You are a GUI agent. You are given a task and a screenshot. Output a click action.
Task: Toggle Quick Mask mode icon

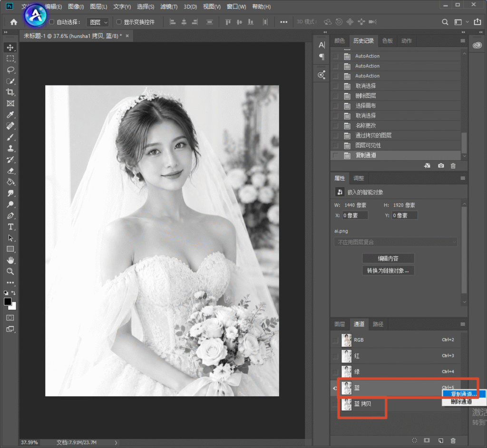point(10,318)
